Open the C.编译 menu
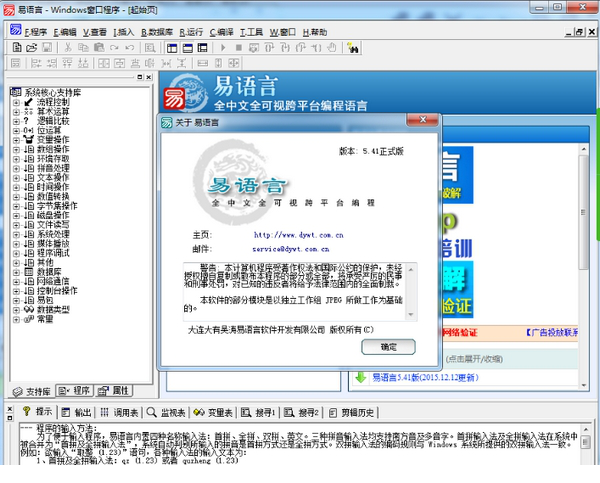Screen dimensions: 600x483 [221, 32]
